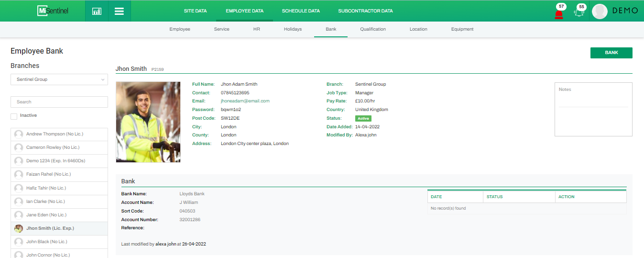Switch to the Qualification tab

373,29
